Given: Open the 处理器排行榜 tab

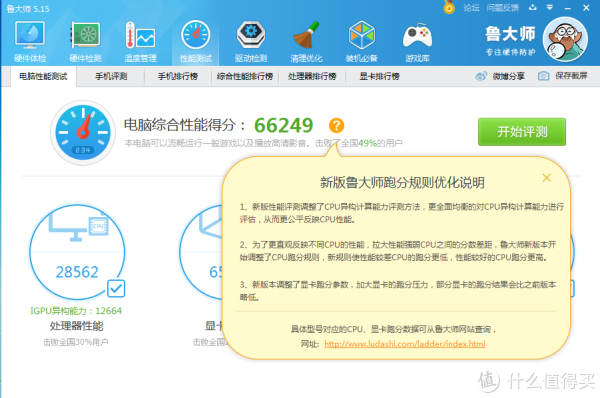Looking at the screenshot, I should coord(312,76).
